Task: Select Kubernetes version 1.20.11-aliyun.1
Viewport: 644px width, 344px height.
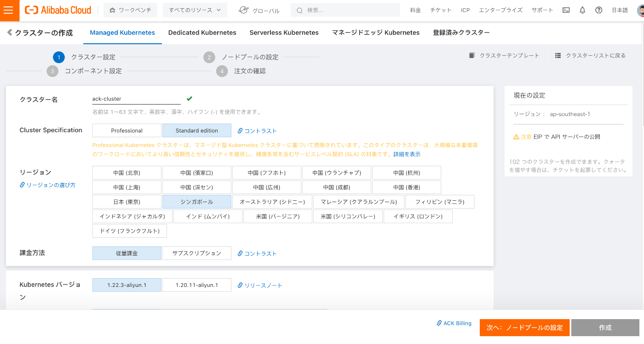Action: (197, 285)
